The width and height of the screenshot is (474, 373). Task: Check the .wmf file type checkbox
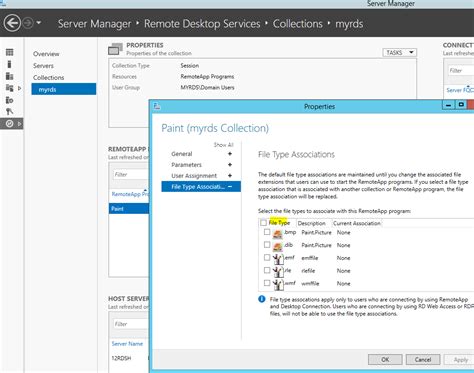point(267,283)
